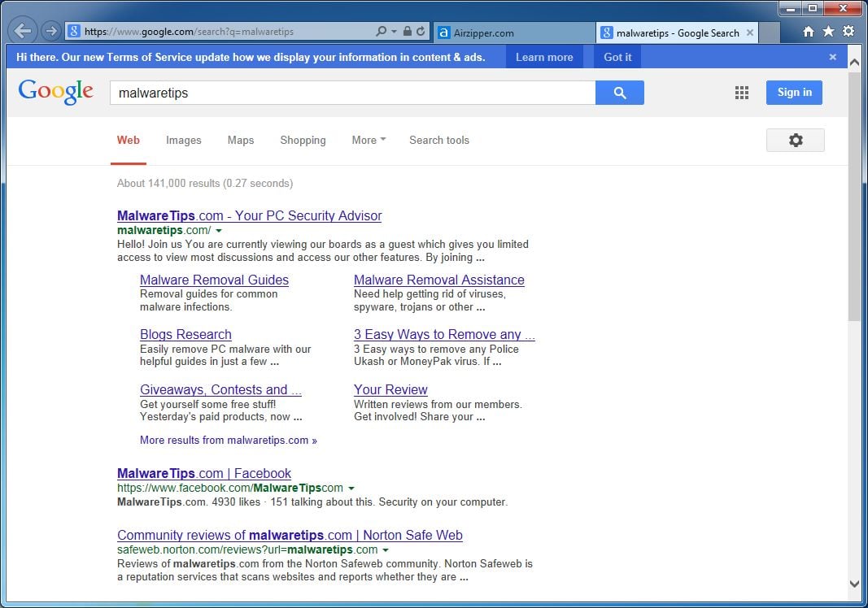
Task: Click Got it on the Terms banner
Action: [617, 57]
